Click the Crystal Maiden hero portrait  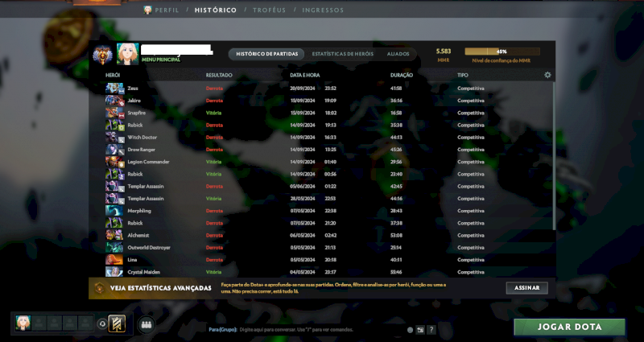[x=114, y=272]
